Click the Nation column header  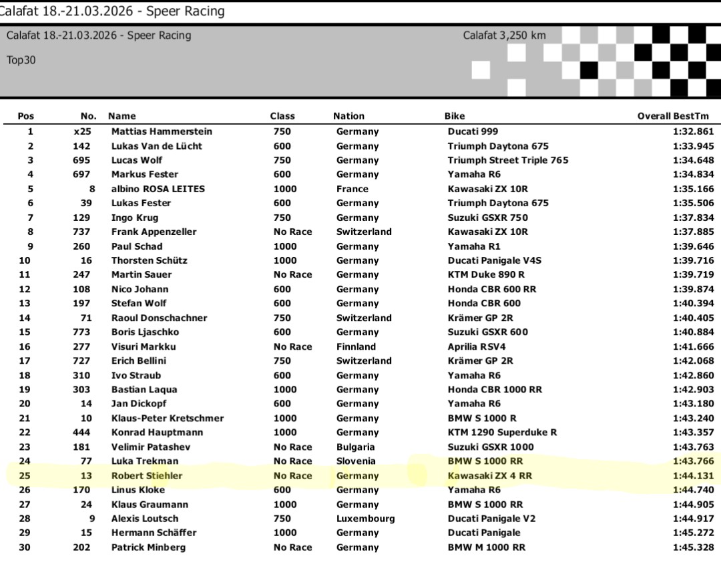tap(348, 116)
